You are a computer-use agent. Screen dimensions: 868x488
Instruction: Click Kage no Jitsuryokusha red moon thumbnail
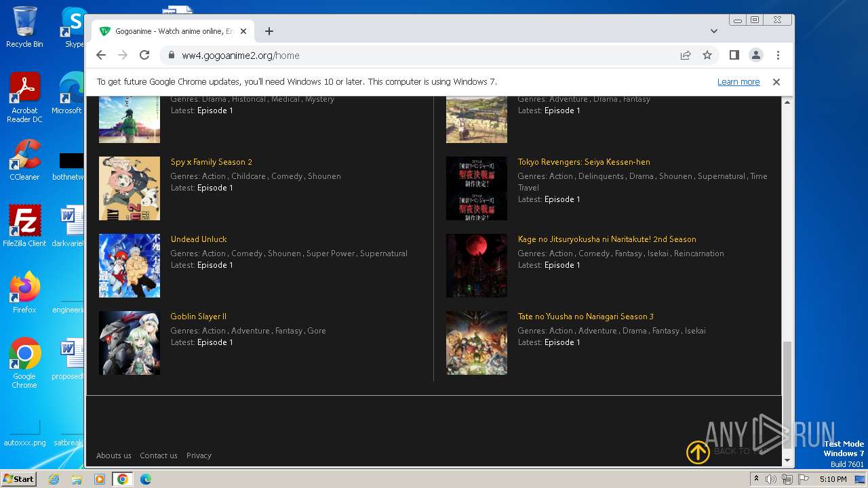(477, 266)
